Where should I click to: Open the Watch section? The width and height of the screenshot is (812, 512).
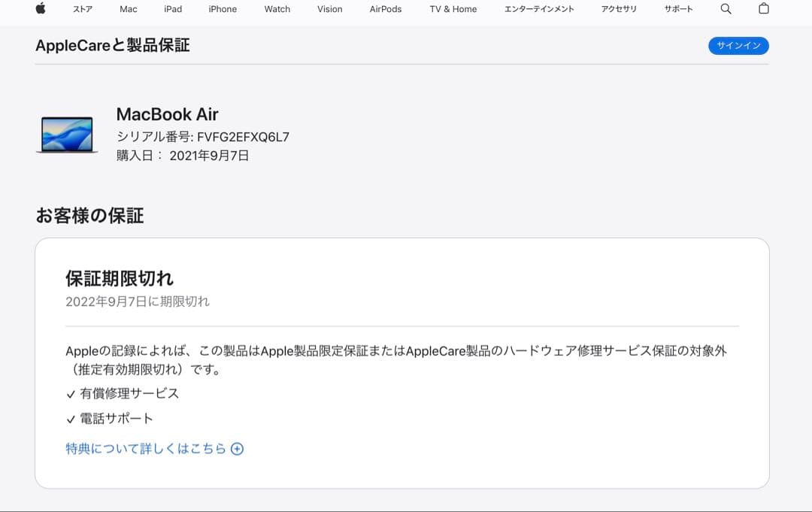pyautogui.click(x=277, y=9)
